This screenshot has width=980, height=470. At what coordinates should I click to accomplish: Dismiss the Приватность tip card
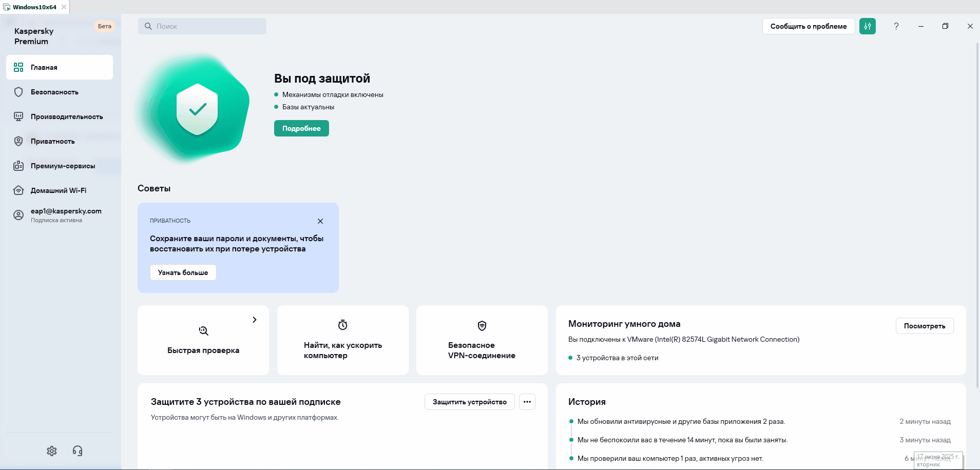[x=320, y=221]
